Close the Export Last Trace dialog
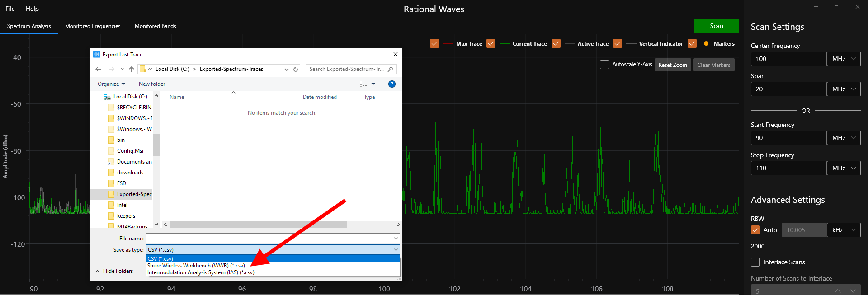This screenshot has height=295, width=868. click(396, 54)
